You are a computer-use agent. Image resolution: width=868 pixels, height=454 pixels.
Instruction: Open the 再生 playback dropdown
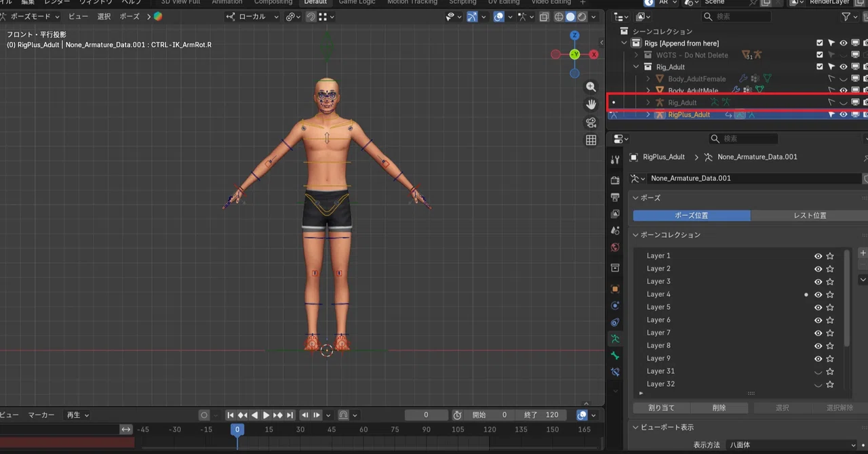[77, 415]
